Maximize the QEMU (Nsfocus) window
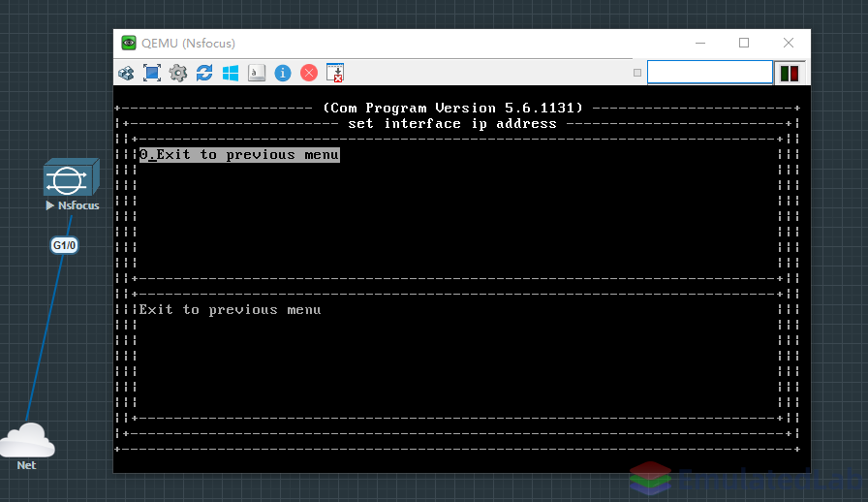 tap(744, 43)
